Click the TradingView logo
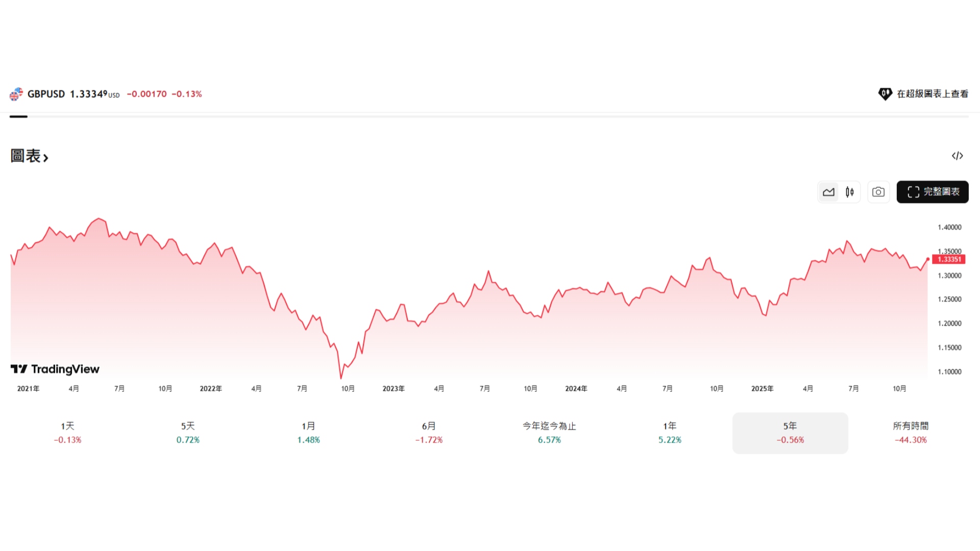Image resolution: width=980 pixels, height=551 pixels. (55, 369)
